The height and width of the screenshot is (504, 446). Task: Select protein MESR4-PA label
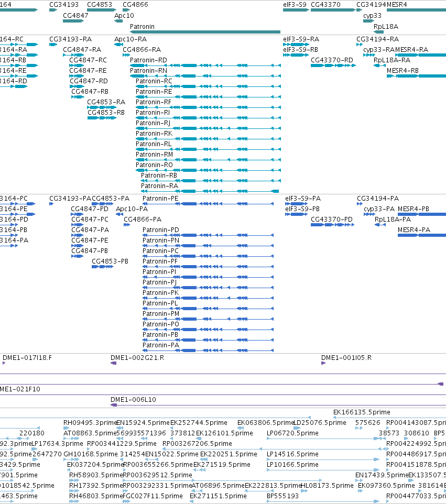[414, 230]
